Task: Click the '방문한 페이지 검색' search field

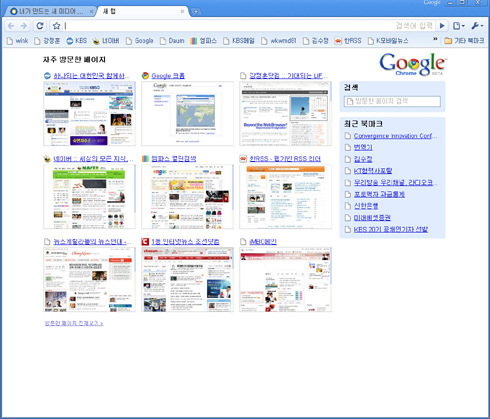Action: tap(392, 101)
